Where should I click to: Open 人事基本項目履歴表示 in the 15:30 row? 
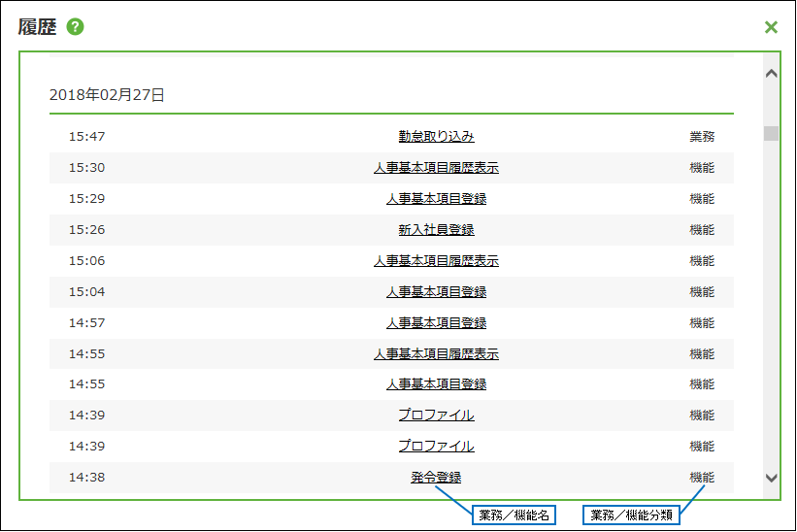pyautogui.click(x=436, y=168)
